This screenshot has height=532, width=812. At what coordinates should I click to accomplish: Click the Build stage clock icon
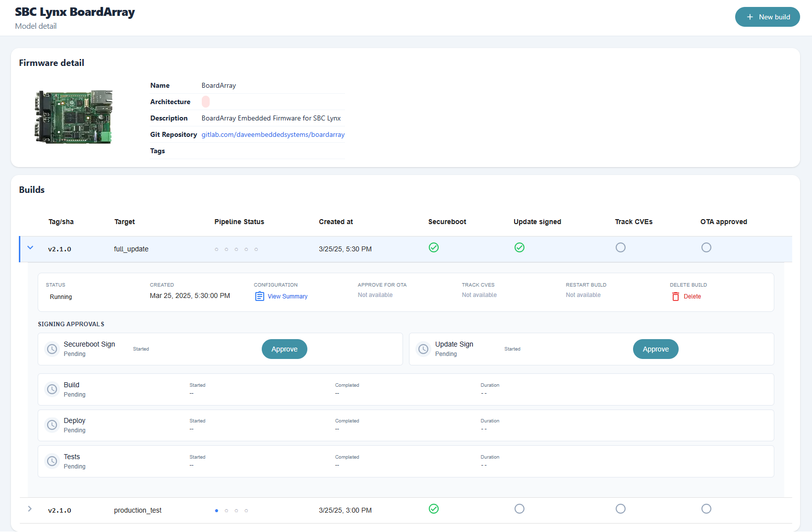point(52,390)
